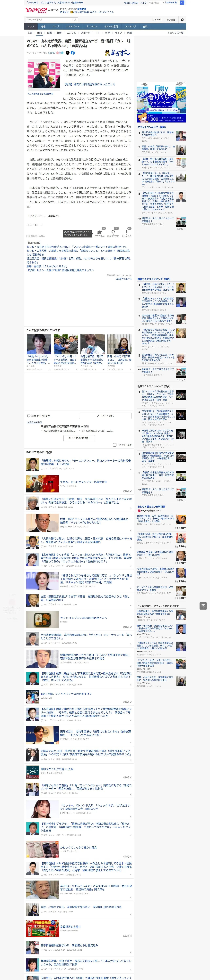Viewport: 210px width, 980px height.
Task: Open article 1錠で完結。ミノキとフィナスの合剤すげぇ
Action: pos(66,694)
